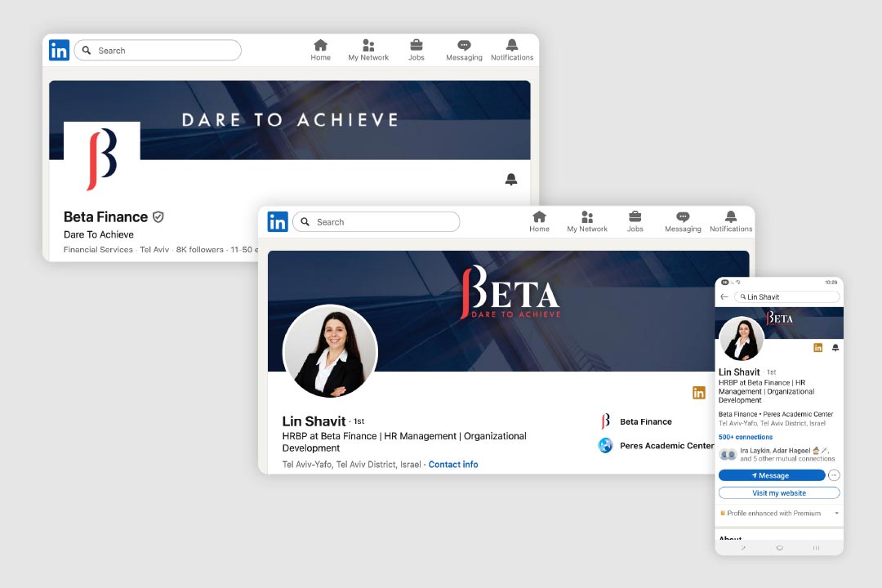Open the three-dot more options on mobile
Viewport: 882px width, 588px height.
834,475
